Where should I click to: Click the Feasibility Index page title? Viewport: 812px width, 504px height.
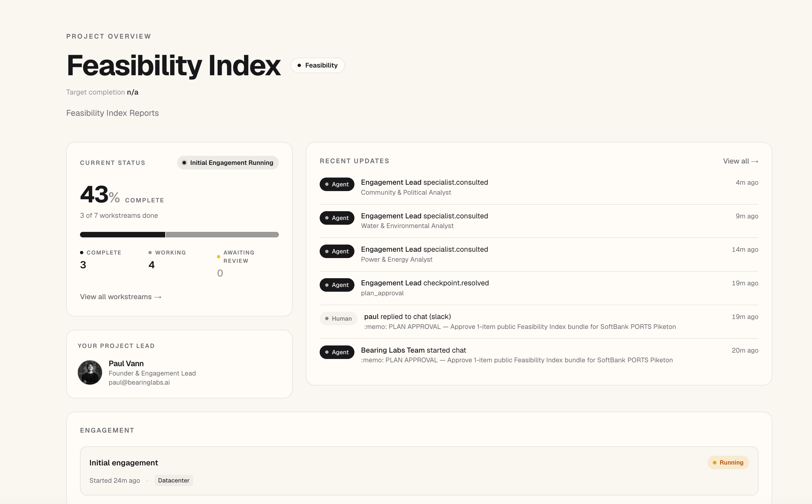(x=173, y=65)
